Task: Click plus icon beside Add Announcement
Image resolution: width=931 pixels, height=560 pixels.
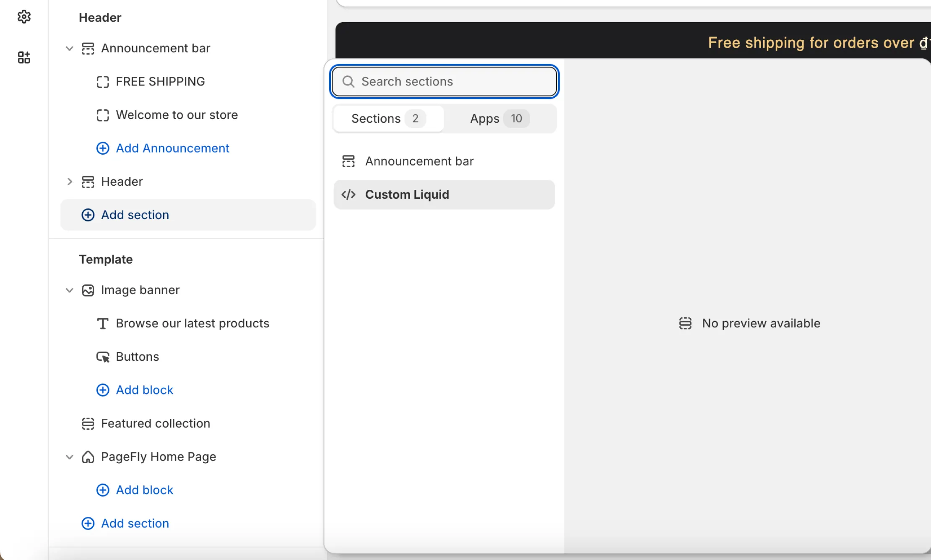Action: tap(103, 148)
